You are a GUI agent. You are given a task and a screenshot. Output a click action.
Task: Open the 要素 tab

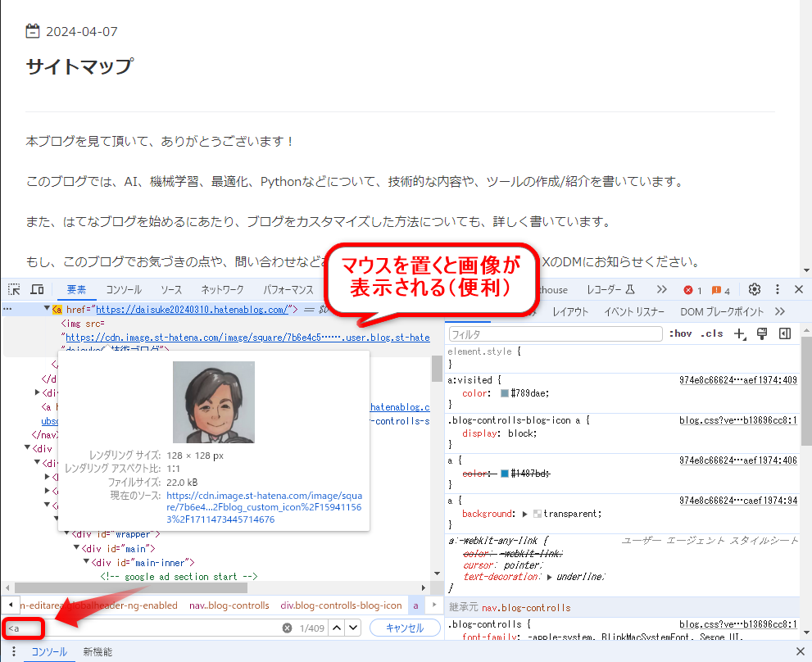point(77,289)
